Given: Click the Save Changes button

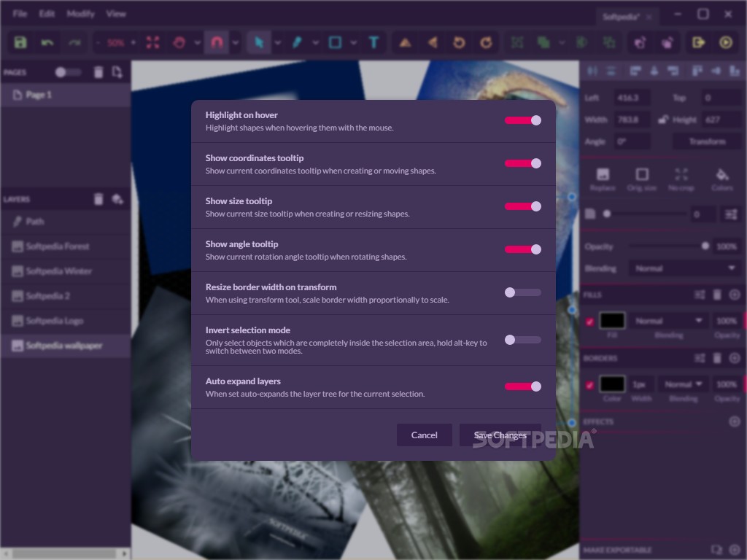Looking at the screenshot, I should coord(500,435).
